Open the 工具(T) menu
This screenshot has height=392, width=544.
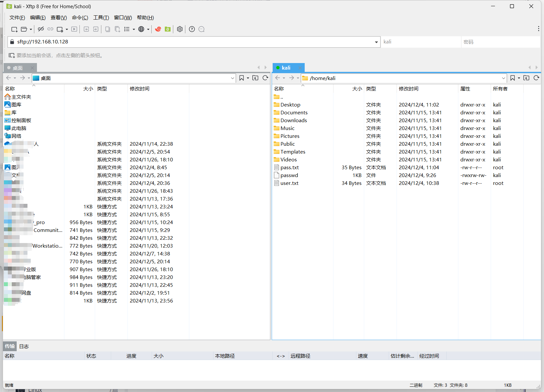[101, 17]
